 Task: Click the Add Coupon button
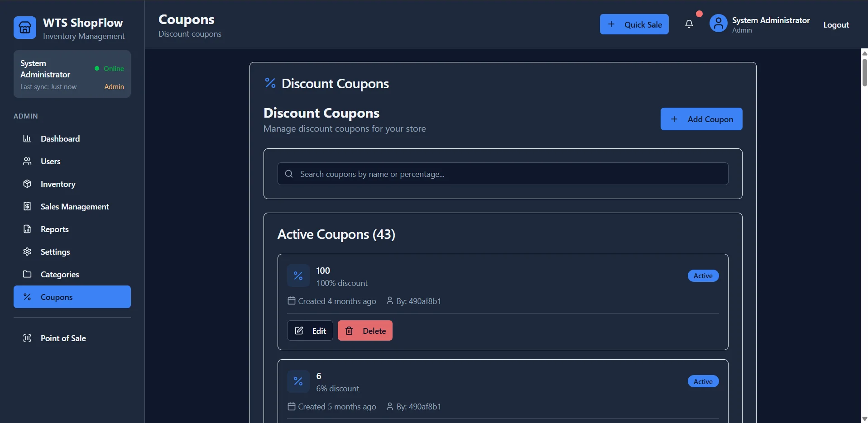(x=701, y=119)
